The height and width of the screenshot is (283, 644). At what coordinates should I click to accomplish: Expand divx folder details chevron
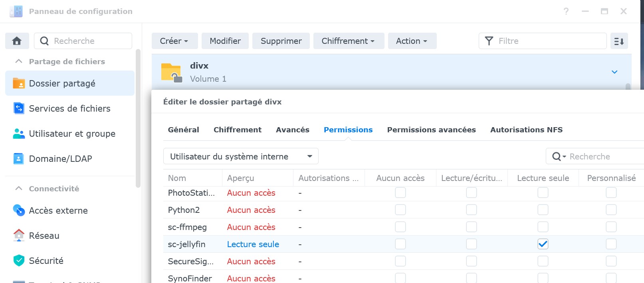614,72
